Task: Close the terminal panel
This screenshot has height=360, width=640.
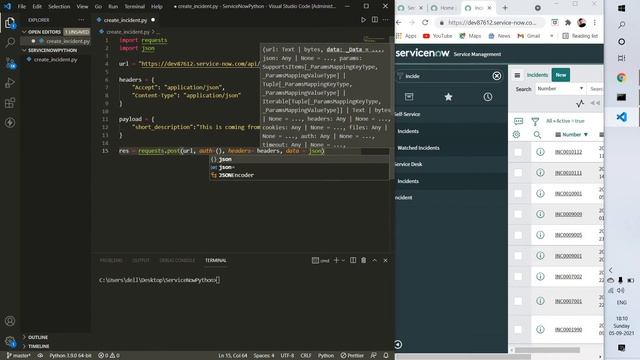Action: point(385,260)
